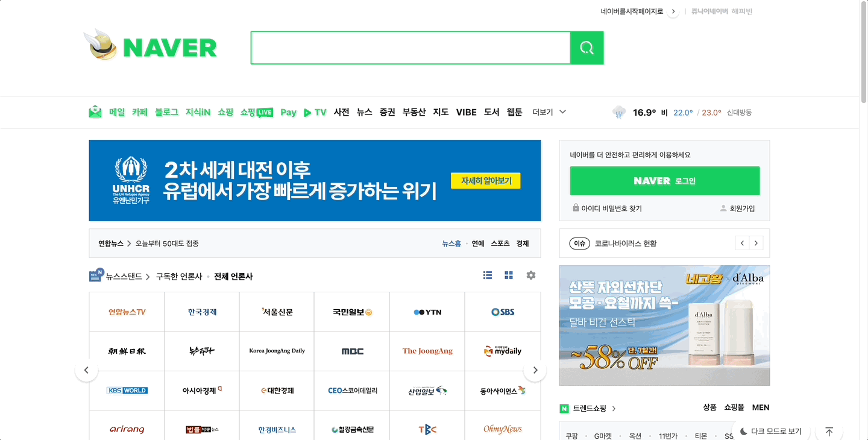The width and height of the screenshot is (868, 440).
Task: Open 회원가입 link
Action: coord(737,209)
